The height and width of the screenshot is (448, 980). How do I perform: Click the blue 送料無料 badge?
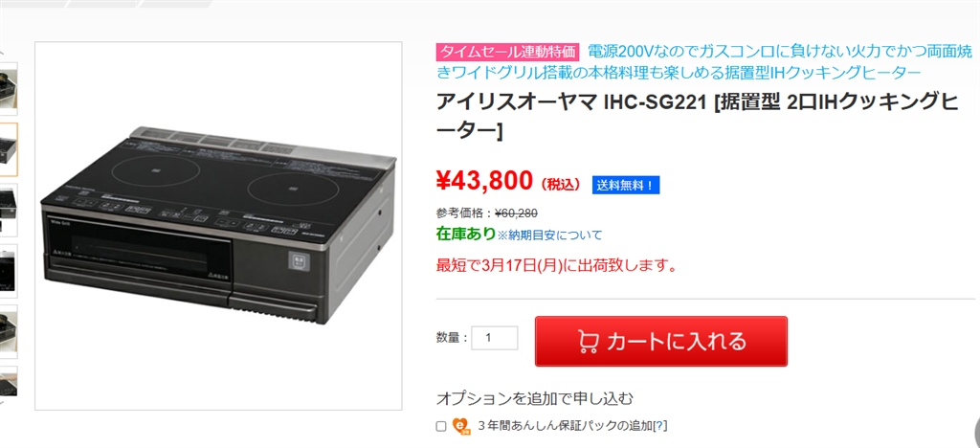tap(626, 185)
